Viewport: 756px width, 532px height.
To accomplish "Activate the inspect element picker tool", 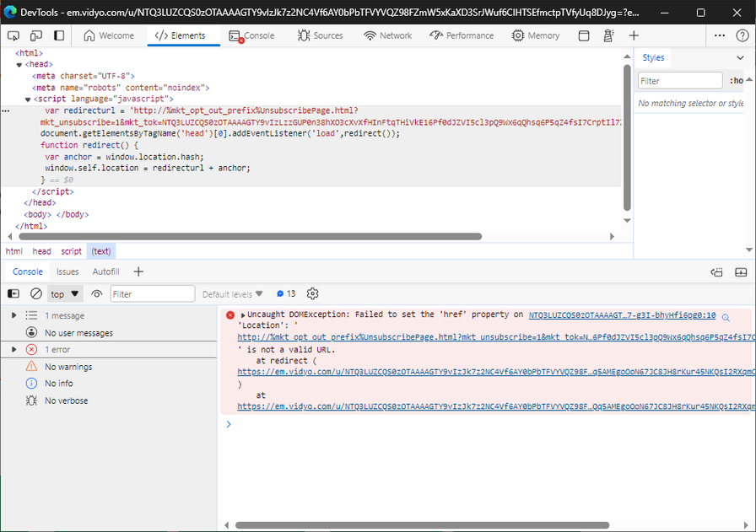I will [x=14, y=35].
